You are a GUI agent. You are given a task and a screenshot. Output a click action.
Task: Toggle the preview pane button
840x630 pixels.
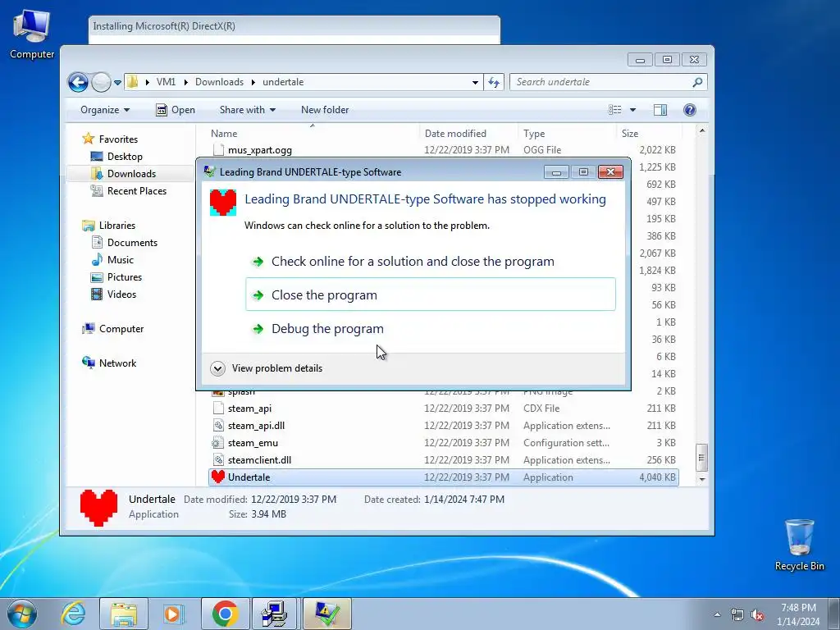660,110
